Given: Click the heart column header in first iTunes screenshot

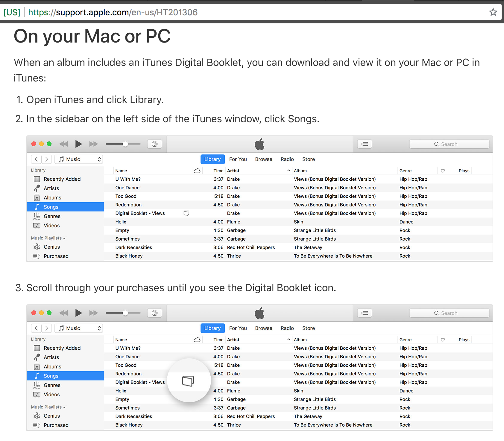Looking at the screenshot, I should [443, 171].
